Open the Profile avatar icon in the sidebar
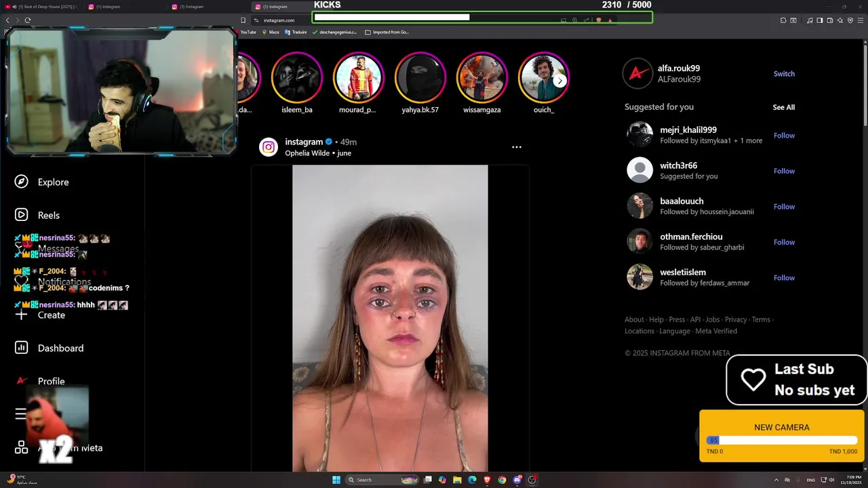The image size is (868, 488). (22, 381)
